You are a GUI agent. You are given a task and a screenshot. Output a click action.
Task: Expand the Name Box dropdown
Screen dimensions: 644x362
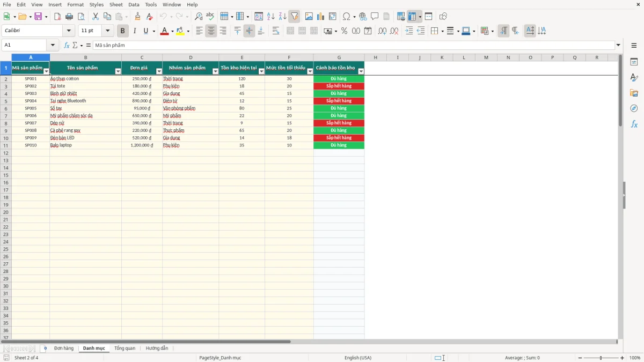point(53,45)
